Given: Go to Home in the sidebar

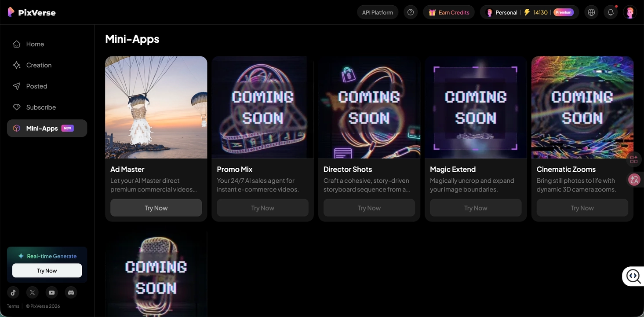Looking at the screenshot, I should click(x=35, y=44).
